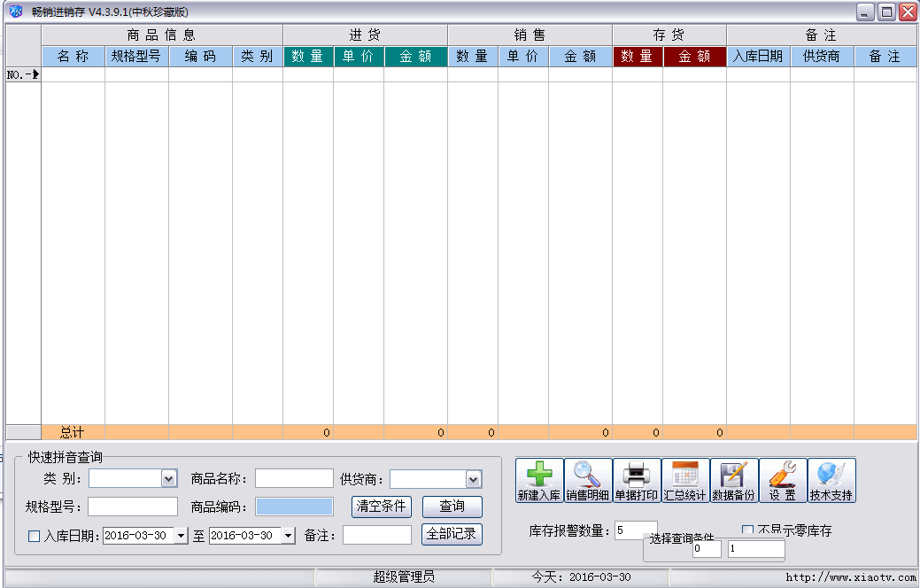Toggle the 不显示零库存 checkbox
This screenshot has height=588, width=920.
(747, 530)
